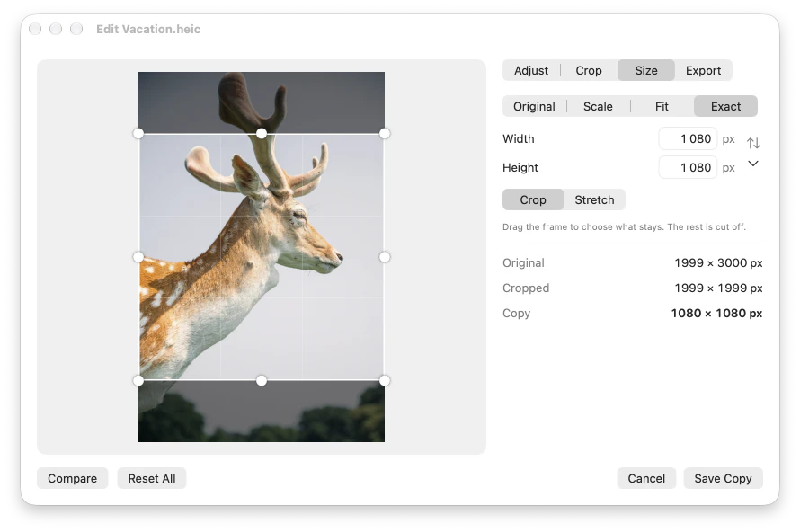Click bottom-left crop frame handle

tap(138, 380)
